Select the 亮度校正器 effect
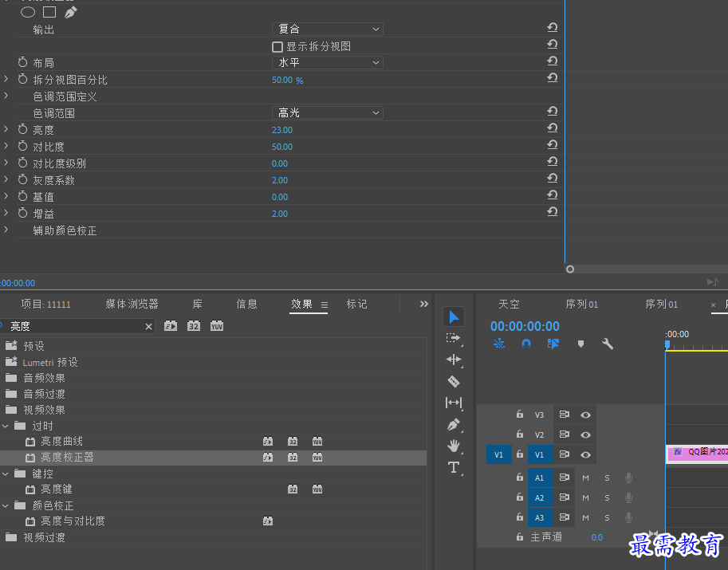 (x=67, y=458)
